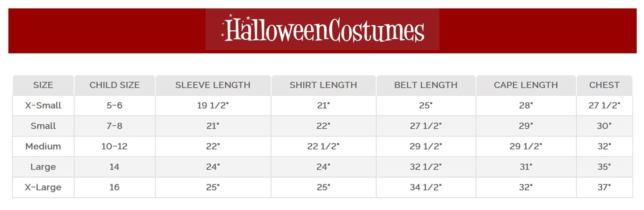Select the CHILD SIZE column header
The height and width of the screenshot is (210, 644).
point(114,85)
